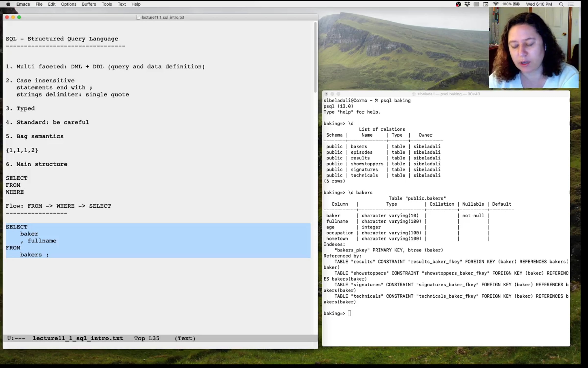
Task: Click the psql terminal window title
Action: coord(449,94)
